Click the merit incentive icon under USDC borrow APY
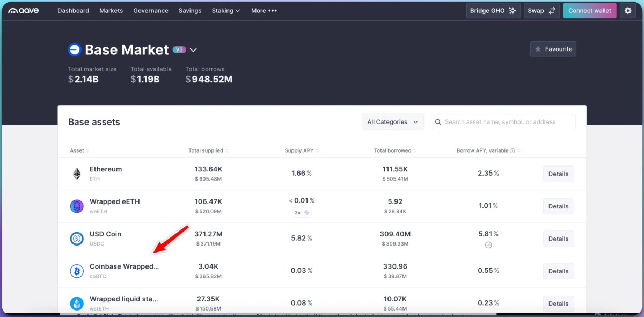The height and width of the screenshot is (317, 644). [x=488, y=245]
